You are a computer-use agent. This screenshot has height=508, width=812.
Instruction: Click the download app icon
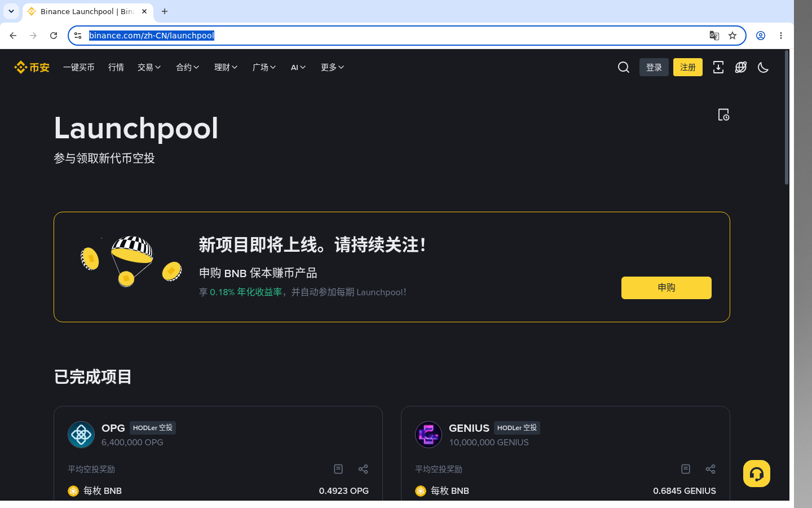718,67
